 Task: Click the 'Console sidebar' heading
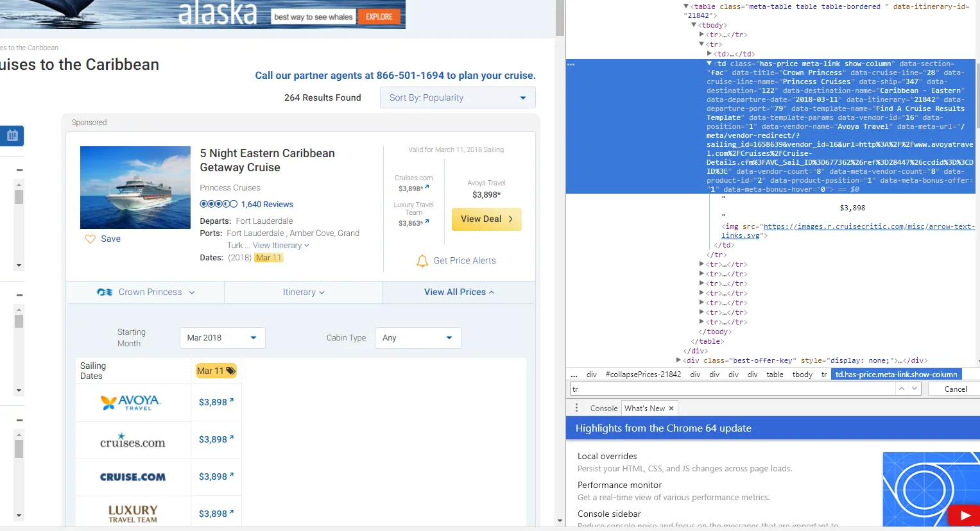click(609, 514)
